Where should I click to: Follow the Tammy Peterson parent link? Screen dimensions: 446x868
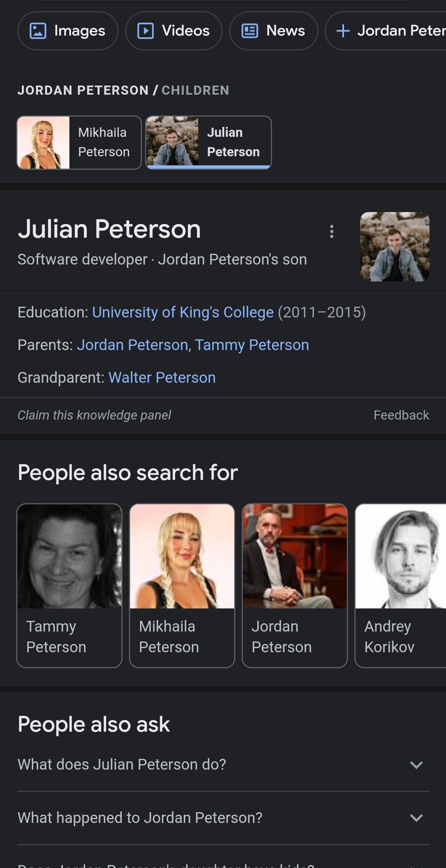point(252,345)
